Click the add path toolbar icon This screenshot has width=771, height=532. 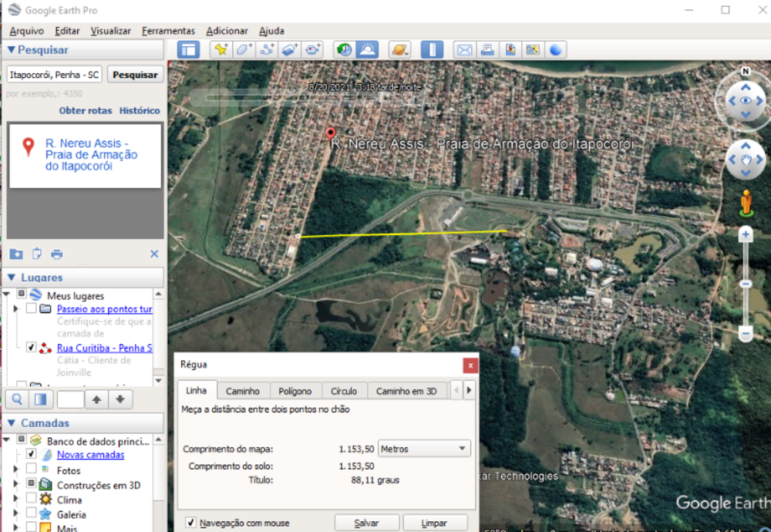(x=267, y=50)
